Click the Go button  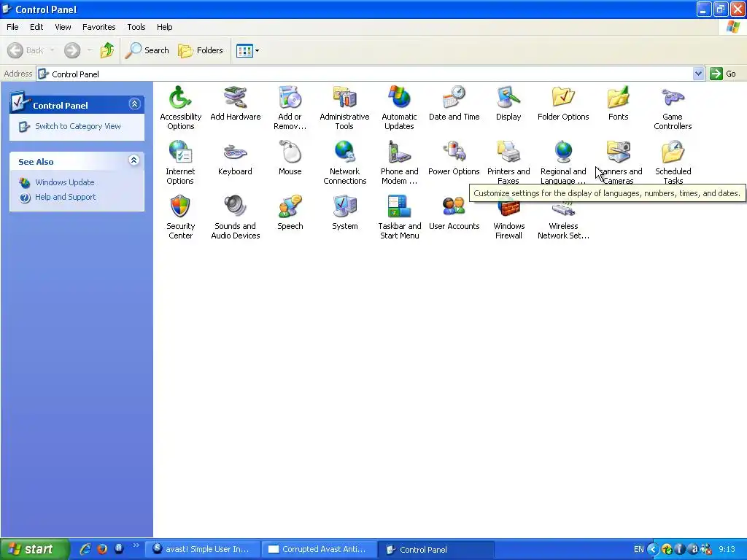pos(723,74)
